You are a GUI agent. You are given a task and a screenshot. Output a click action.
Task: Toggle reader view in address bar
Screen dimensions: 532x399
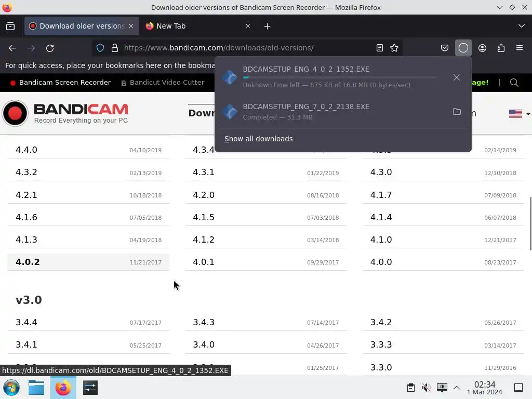tap(380, 48)
